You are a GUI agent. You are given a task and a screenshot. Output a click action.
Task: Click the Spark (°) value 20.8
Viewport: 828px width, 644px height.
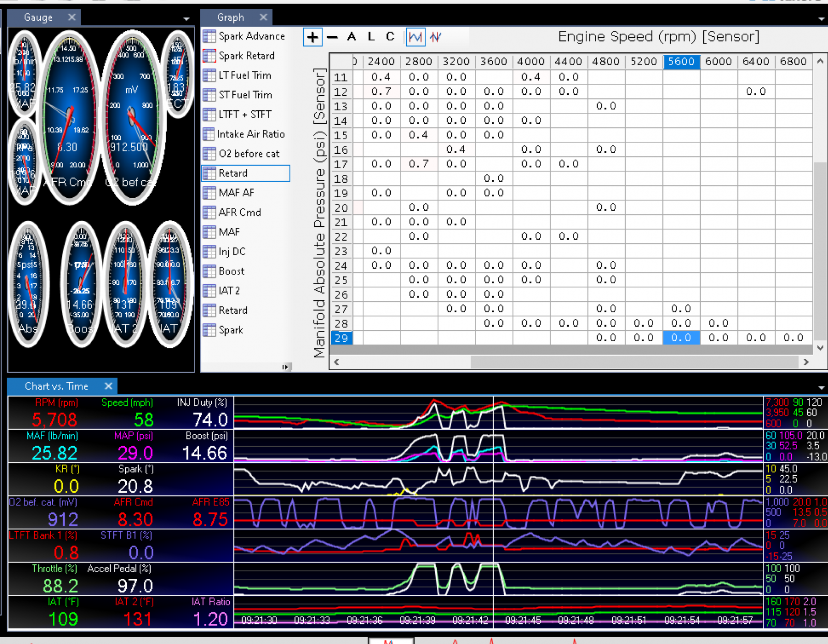135,487
